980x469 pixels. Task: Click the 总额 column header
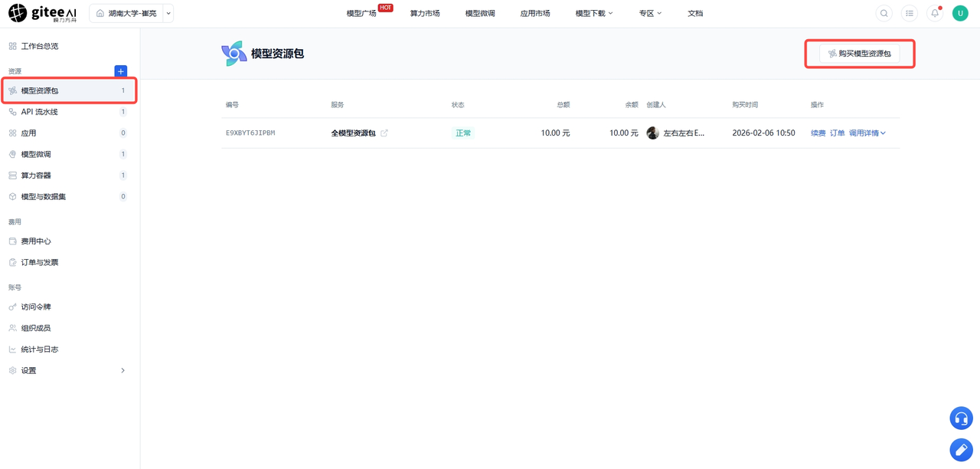[563, 105]
